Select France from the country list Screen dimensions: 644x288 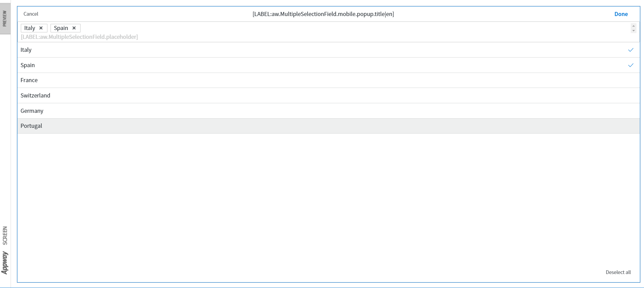29,80
